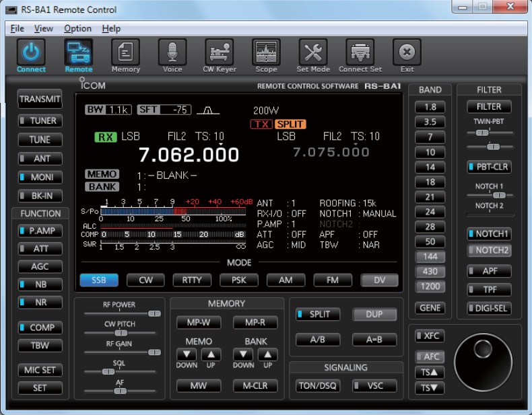Select the GENE general coverage band
This screenshot has height=415, width=532.
(x=430, y=308)
